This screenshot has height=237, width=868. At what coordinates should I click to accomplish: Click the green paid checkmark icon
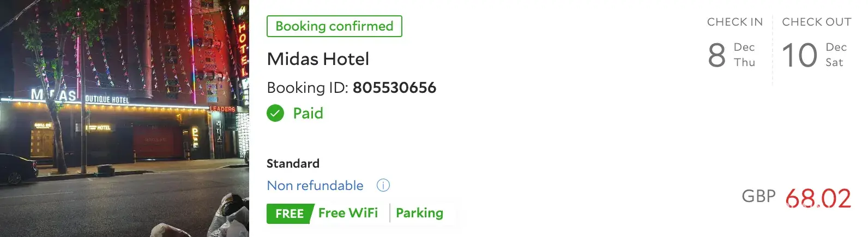pos(275,114)
